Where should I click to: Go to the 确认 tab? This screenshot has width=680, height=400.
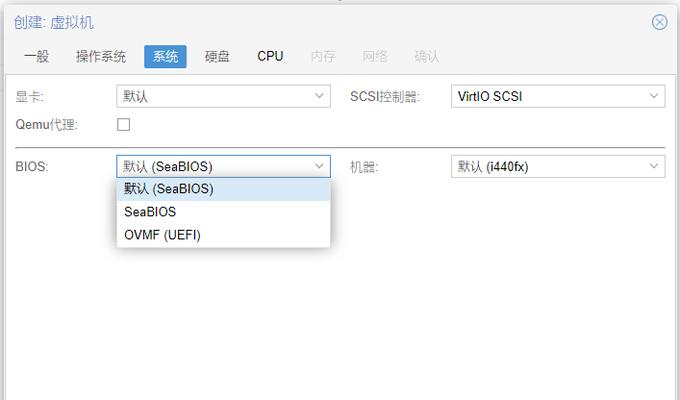427,56
